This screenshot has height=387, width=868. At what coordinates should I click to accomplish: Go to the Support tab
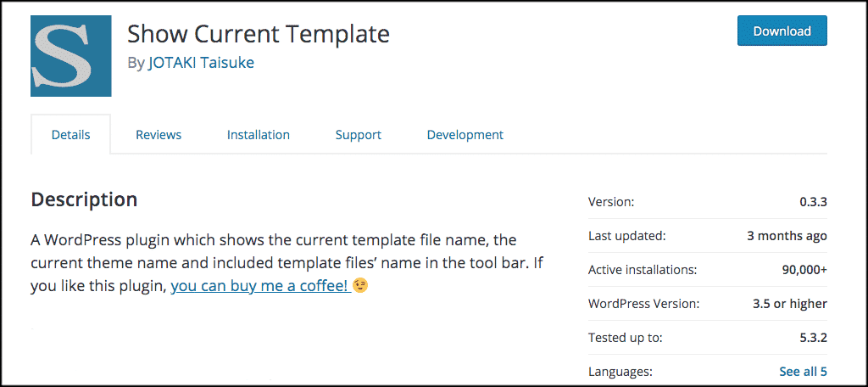(359, 135)
